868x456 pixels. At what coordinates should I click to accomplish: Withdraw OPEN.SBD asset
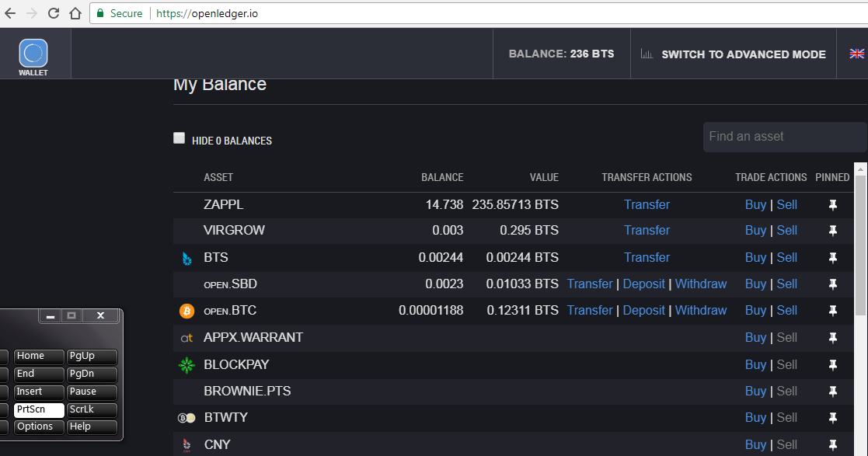(x=701, y=284)
